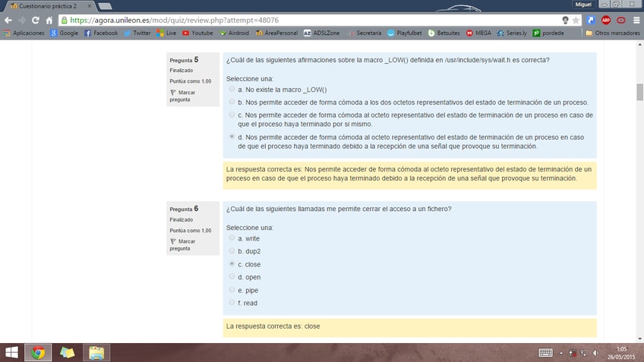This screenshot has width=644, height=362.
Task: Open the ADSLZone bookmark
Action: (321, 33)
